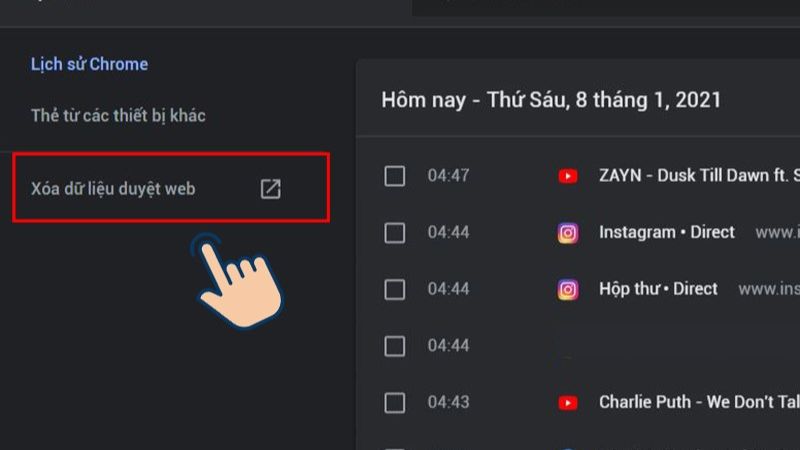Click the 04:43 timestamp
This screenshot has height=450, width=800.
[x=448, y=403]
